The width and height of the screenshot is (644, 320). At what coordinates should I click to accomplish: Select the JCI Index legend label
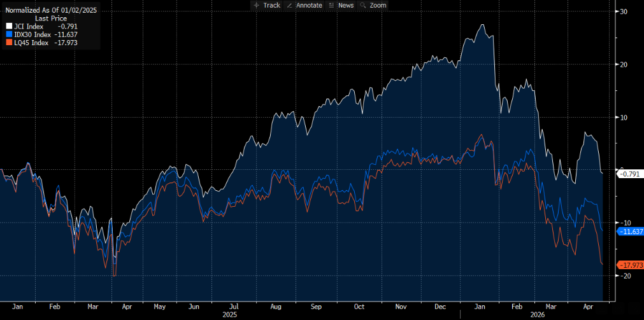(x=29, y=26)
